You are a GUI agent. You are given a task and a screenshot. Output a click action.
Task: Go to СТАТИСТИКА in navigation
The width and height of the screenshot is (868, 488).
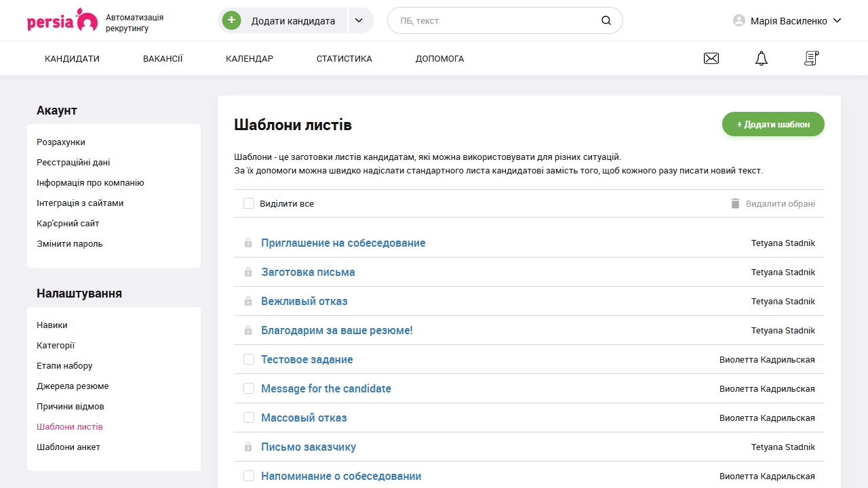pyautogui.click(x=344, y=58)
